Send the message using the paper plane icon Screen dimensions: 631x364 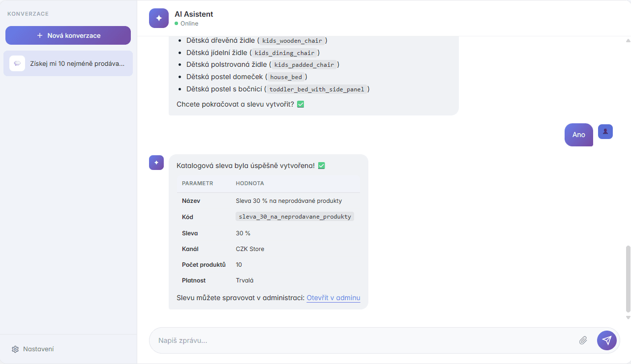coord(606,340)
